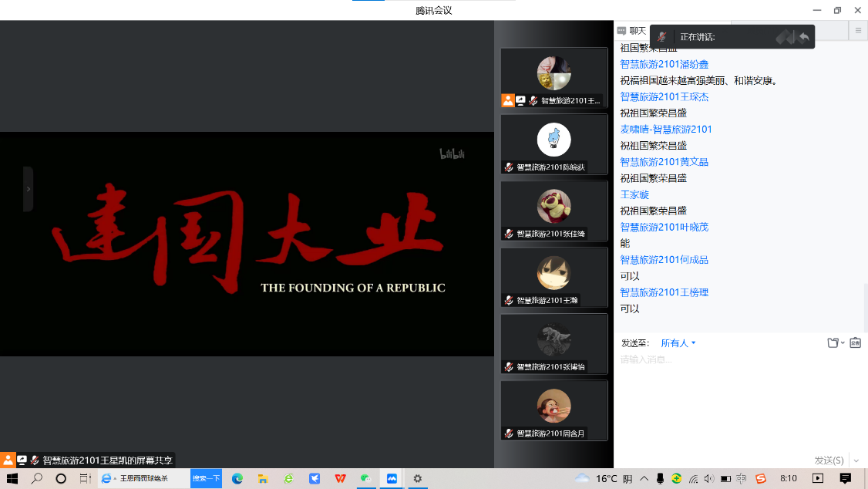The image size is (868, 489).
Task: Open Tencent Meeting icon on taskbar
Action: pos(392,478)
